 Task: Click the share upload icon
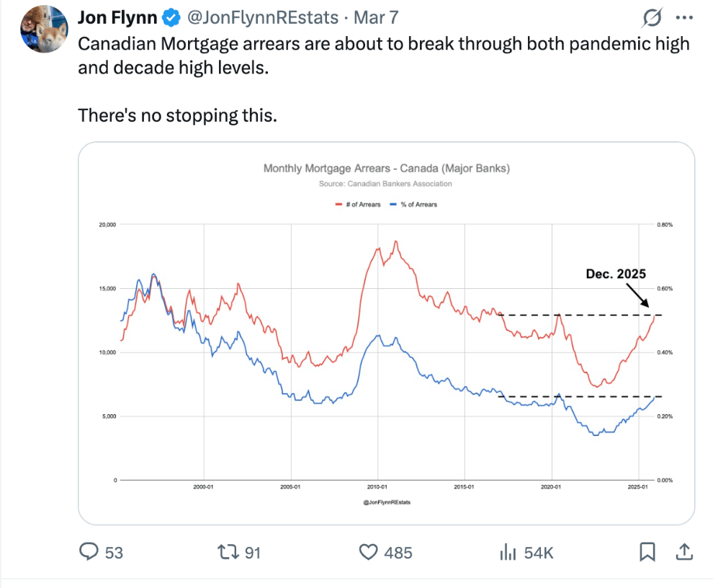point(683,552)
